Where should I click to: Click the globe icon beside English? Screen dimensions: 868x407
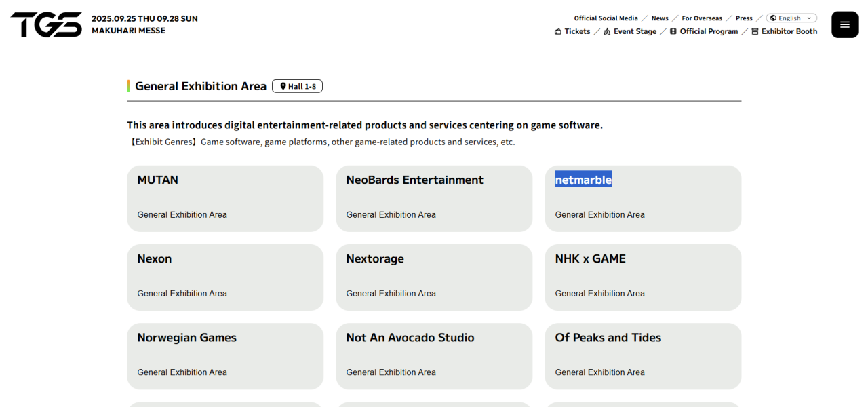click(x=773, y=18)
